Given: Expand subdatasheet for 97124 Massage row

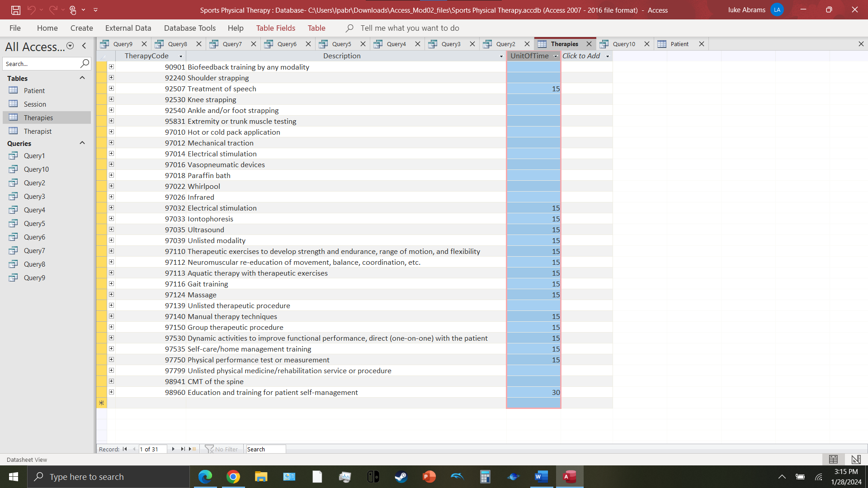Looking at the screenshot, I should click(111, 295).
